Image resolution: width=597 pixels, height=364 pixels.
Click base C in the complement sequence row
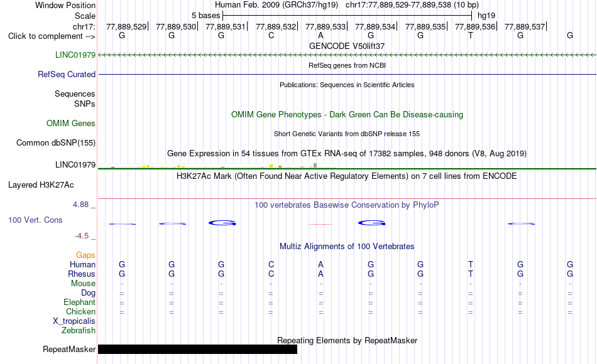tap(271, 35)
